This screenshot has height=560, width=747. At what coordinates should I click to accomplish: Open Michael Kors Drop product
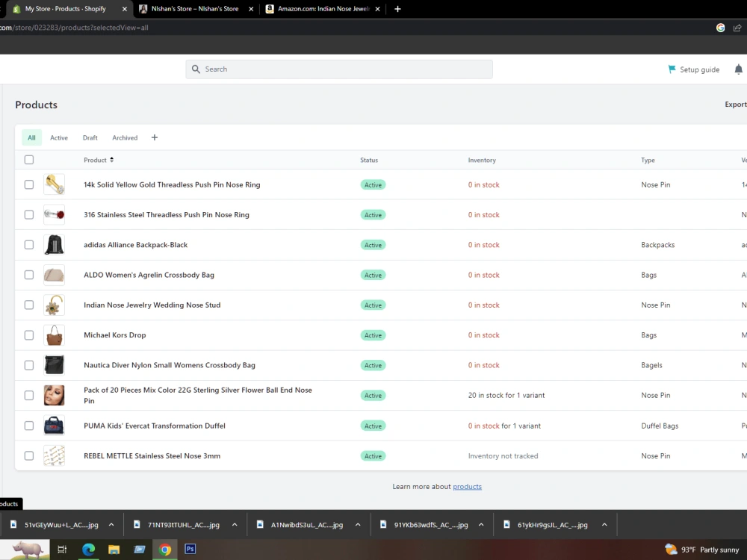[115, 335]
